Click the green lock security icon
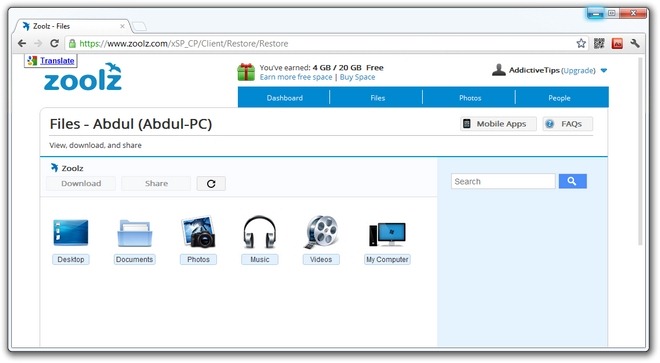Screen dimensions: 660x363 click(72, 43)
